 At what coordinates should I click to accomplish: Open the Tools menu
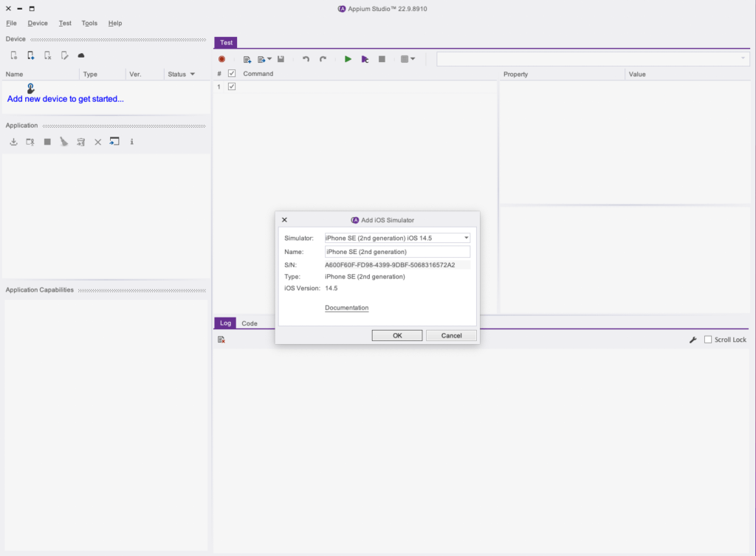tap(89, 23)
